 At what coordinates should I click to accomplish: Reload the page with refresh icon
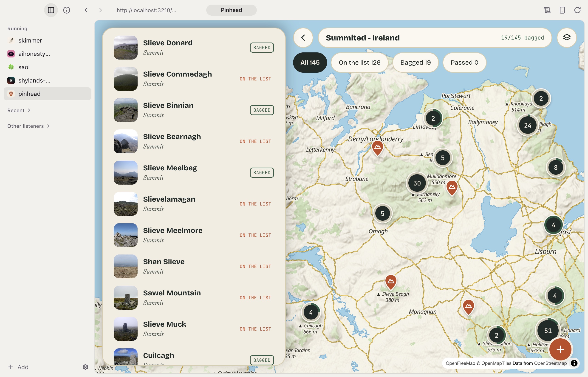point(577,10)
